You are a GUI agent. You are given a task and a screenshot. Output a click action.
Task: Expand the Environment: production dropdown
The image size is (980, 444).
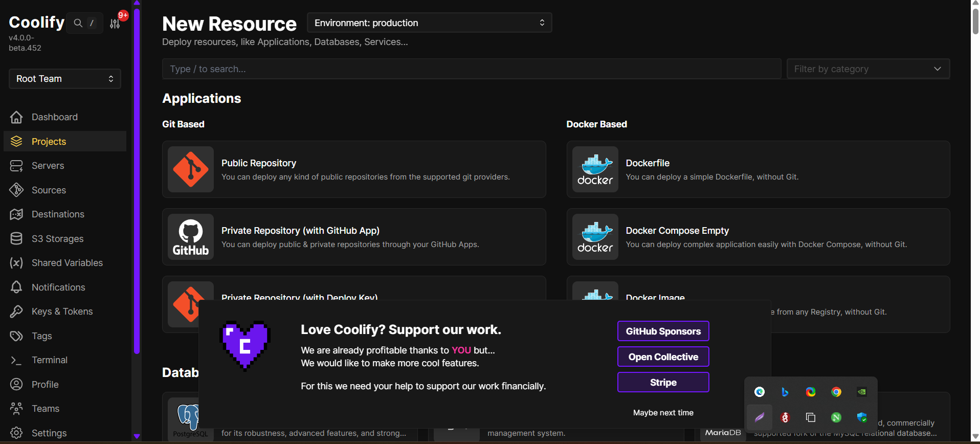[x=429, y=23]
